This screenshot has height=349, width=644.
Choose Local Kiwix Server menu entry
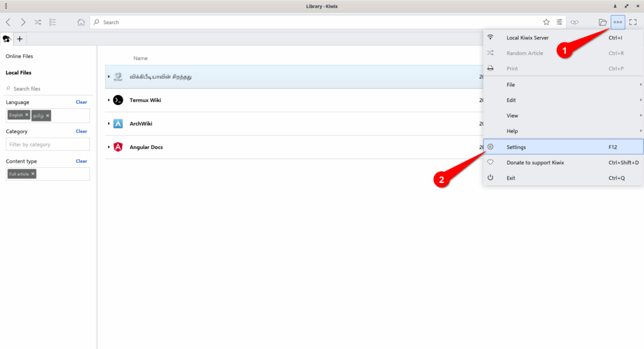[x=563, y=37]
